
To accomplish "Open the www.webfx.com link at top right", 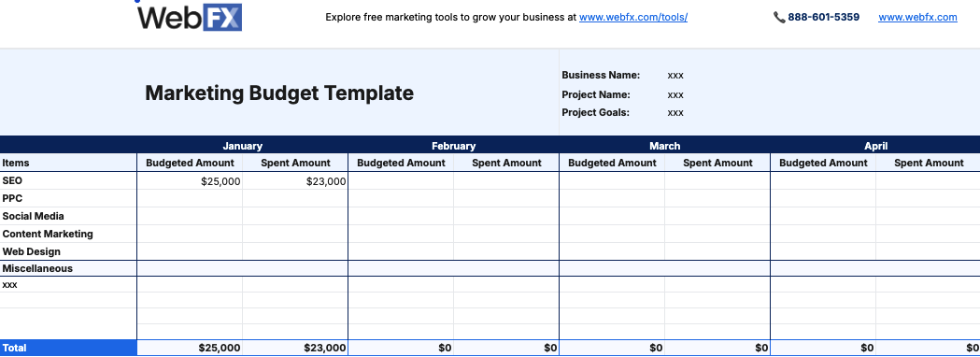I will [x=917, y=18].
